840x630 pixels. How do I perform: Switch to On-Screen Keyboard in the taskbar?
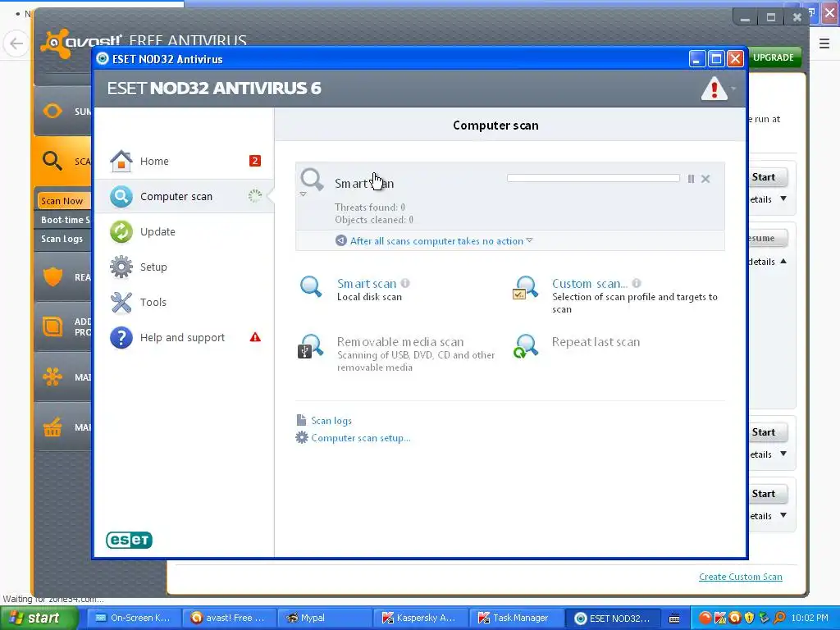134,618
